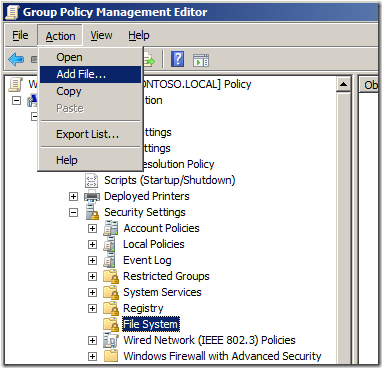Expand the Local Policies node
The height and width of the screenshot is (368, 382).
point(92,244)
